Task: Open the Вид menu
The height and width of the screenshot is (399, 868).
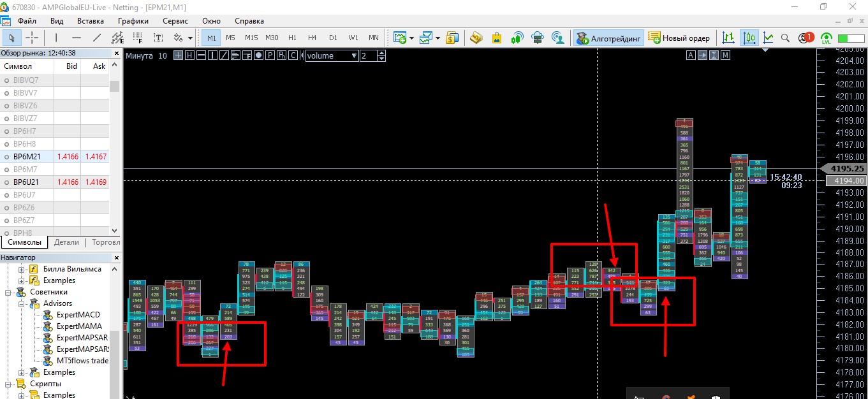Action: [57, 20]
